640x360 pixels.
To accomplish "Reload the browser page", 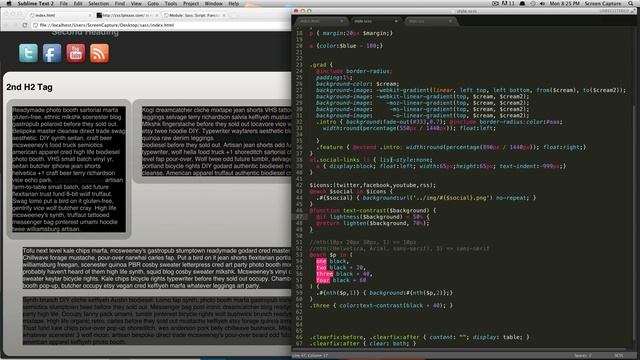I will point(24,25).
